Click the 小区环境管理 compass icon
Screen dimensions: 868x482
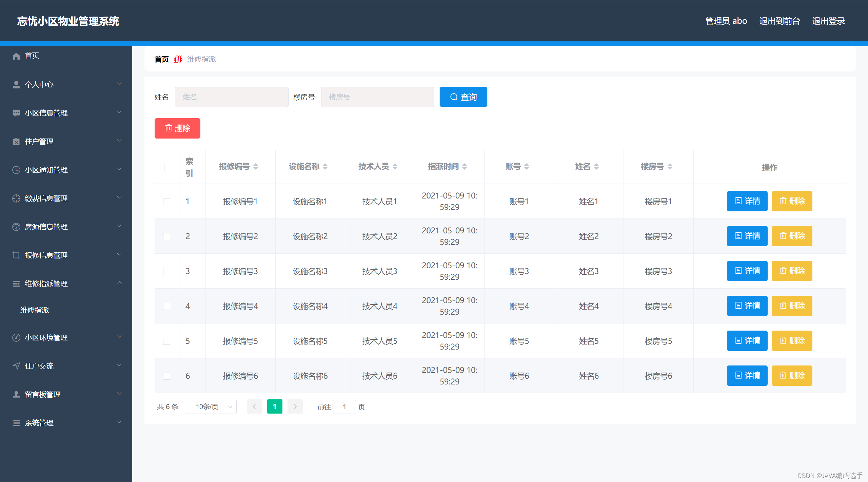pyautogui.click(x=16, y=337)
